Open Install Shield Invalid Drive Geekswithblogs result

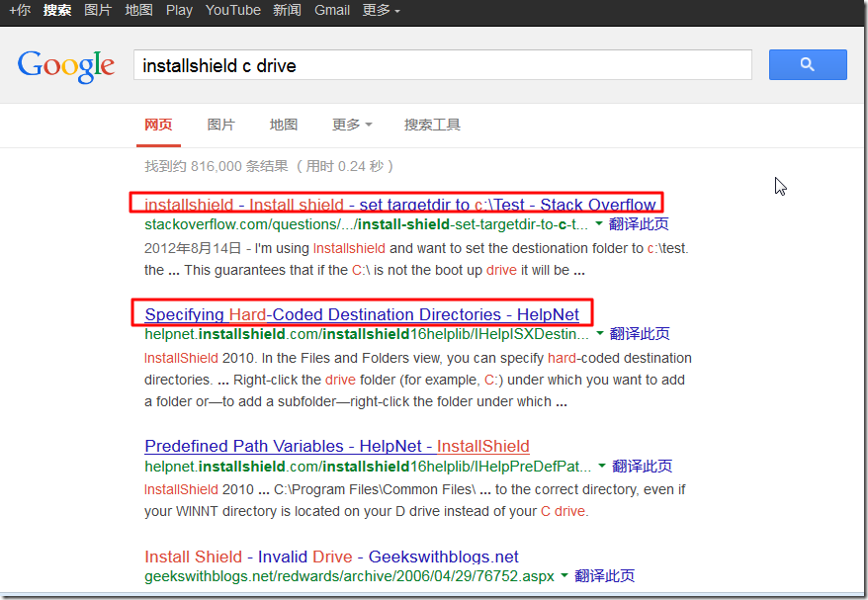coord(331,557)
